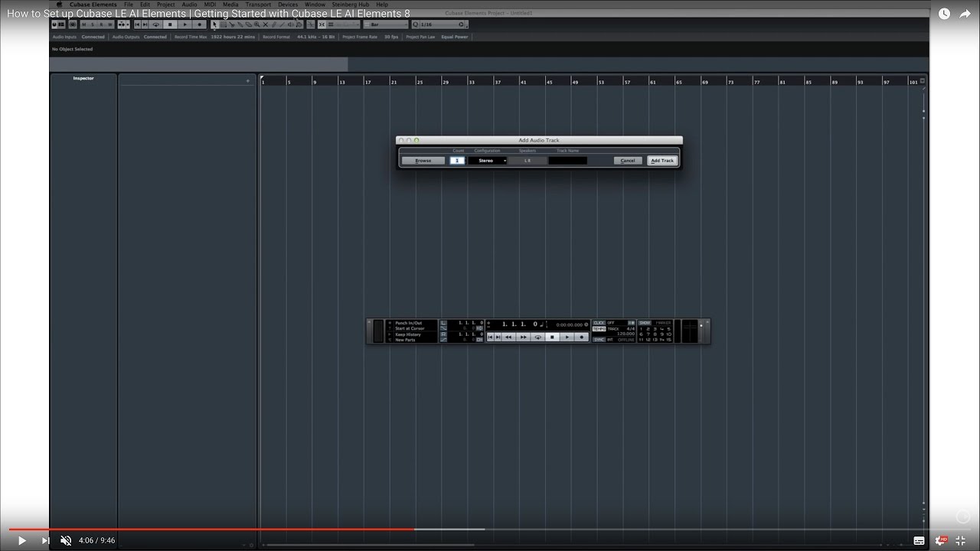The image size is (980, 551).
Task: Go to previous marker on Transport panel
Action: tap(490, 337)
